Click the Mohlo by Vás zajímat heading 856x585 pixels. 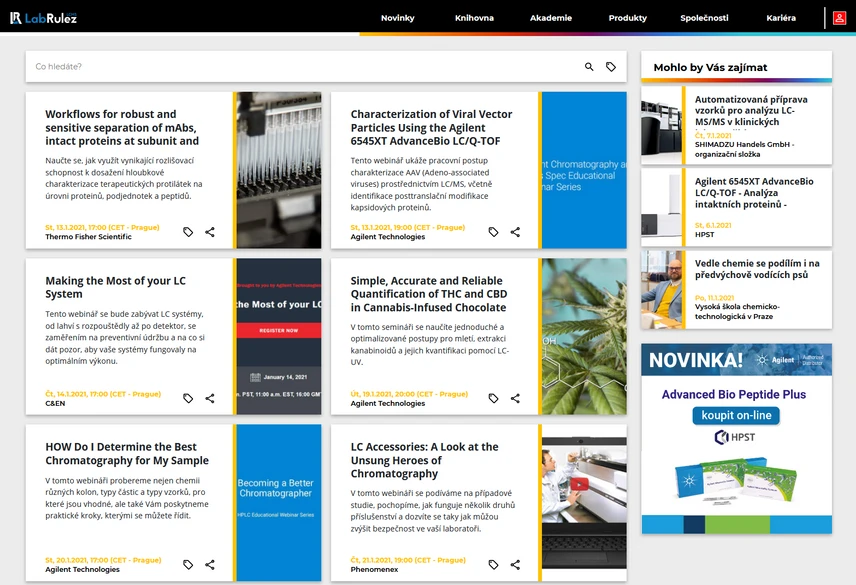(710, 68)
